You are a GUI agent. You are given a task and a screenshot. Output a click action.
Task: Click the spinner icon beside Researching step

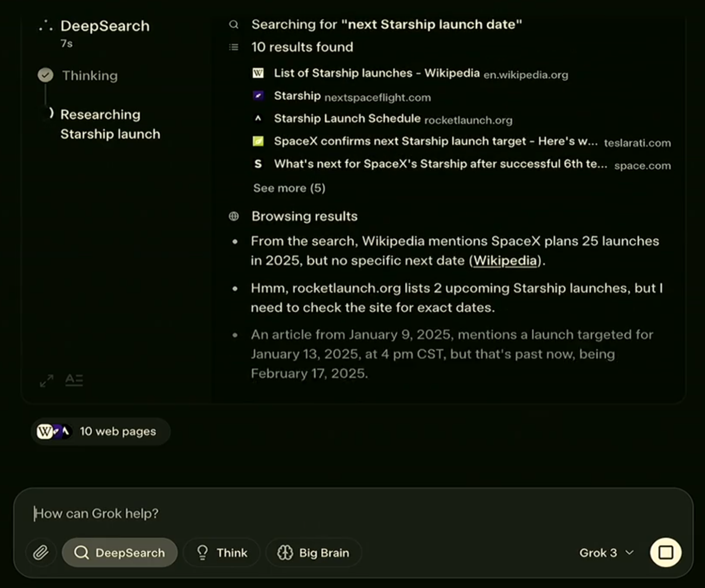point(50,113)
